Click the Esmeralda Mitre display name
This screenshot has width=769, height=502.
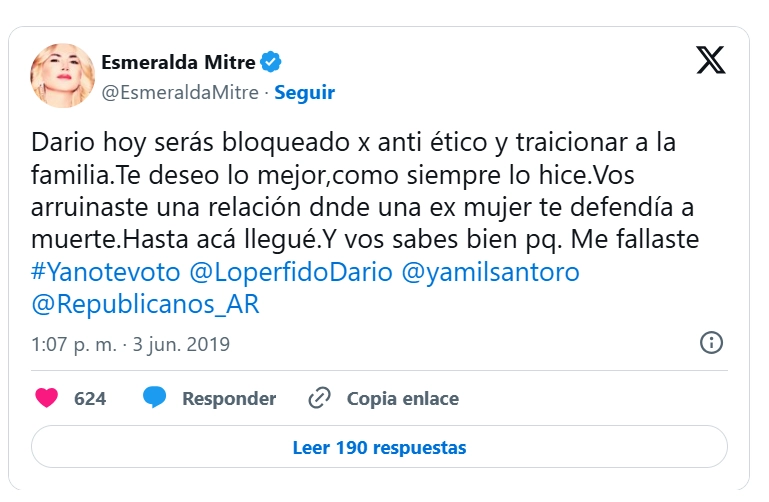point(179,63)
